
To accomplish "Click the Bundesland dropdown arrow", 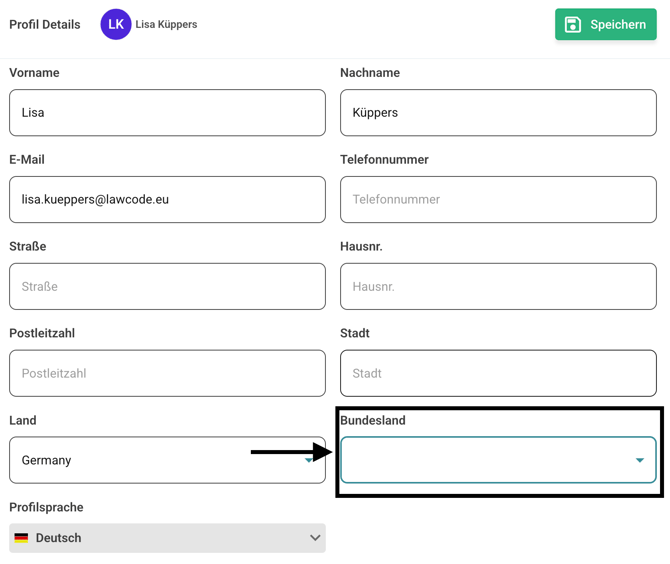I will [x=639, y=460].
